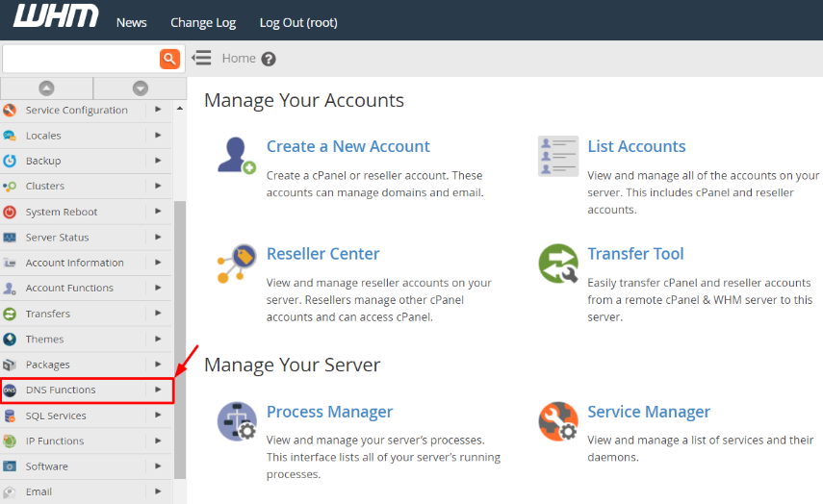Click the orange search button
This screenshot has height=504, width=823.
click(x=169, y=59)
